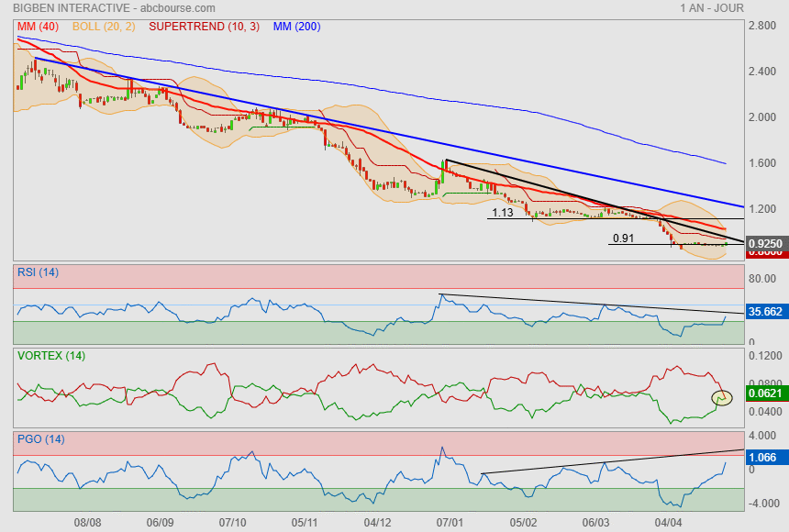Click the 04/04 date axis label

[x=667, y=522]
